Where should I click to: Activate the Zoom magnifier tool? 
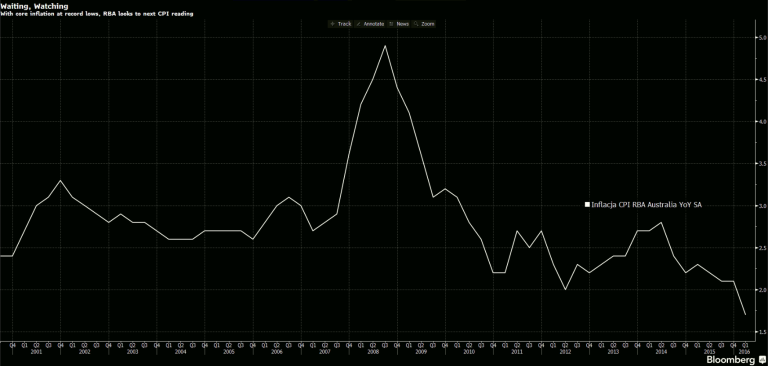pos(423,24)
